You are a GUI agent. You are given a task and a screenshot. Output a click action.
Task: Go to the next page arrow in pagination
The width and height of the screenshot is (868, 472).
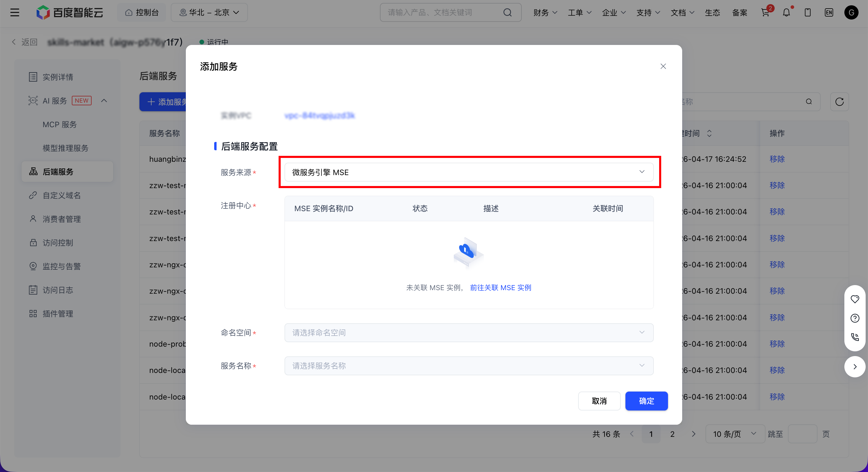pos(693,434)
